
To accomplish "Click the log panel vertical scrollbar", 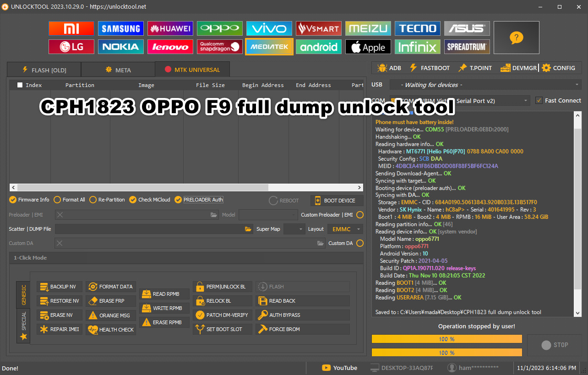I will click(x=578, y=214).
